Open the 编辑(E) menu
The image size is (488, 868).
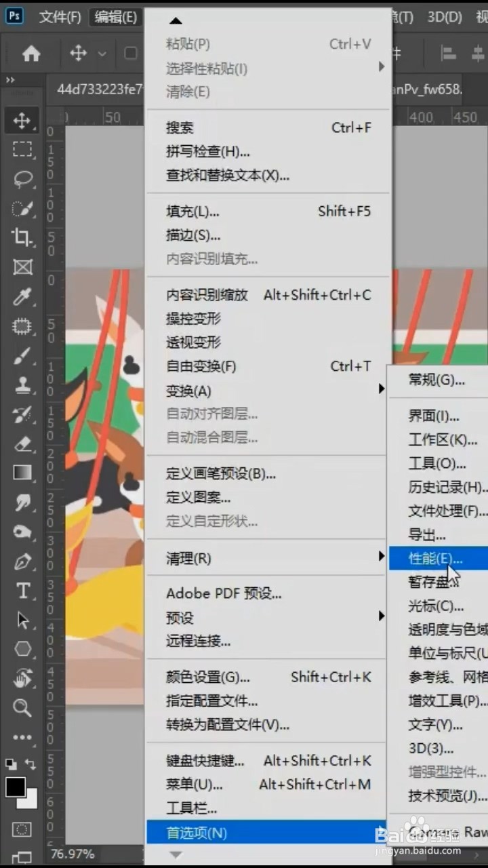[x=116, y=17]
